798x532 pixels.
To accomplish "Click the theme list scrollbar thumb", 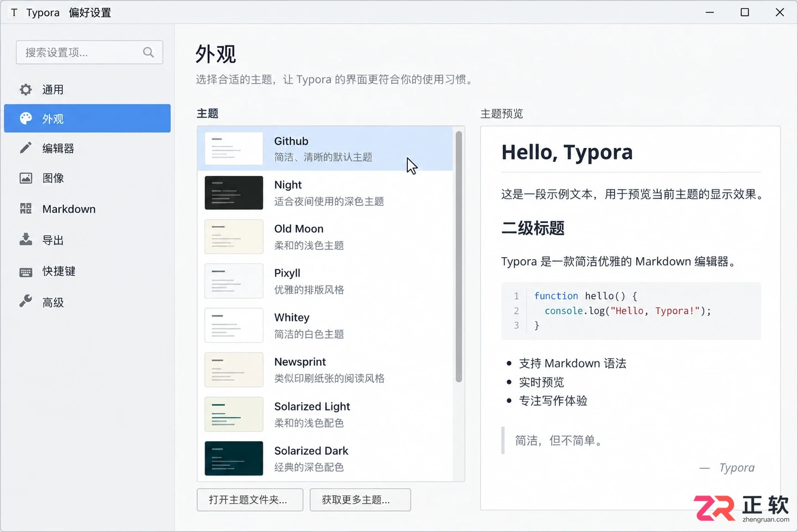I will [458, 256].
